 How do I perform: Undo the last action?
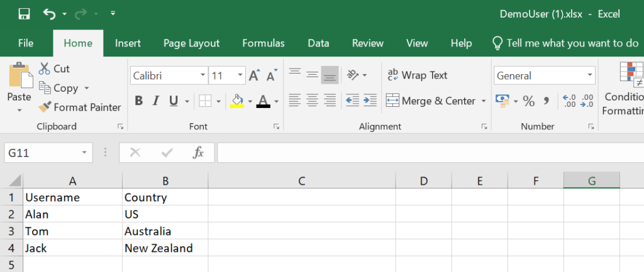(x=49, y=14)
